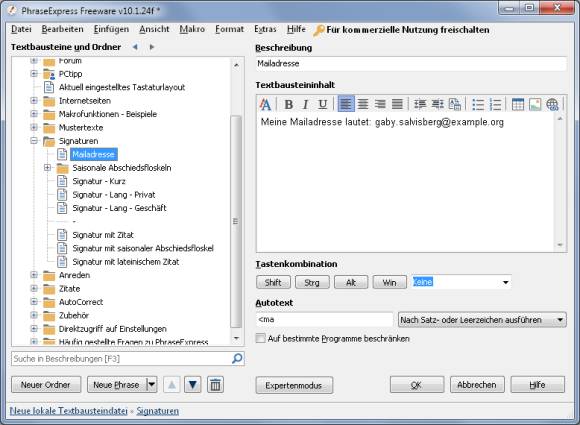Expand the Mustertexte folder
This screenshot has width=580, height=425.
[x=34, y=127]
